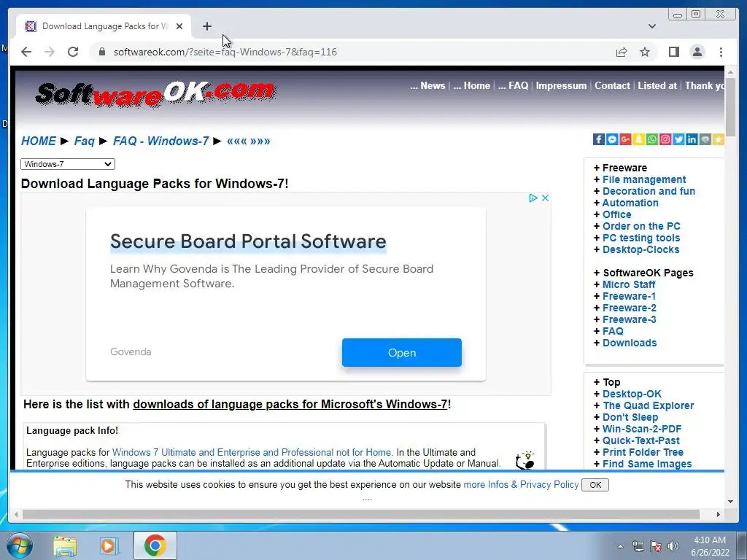
Task: Open the File management sidebar link
Action: pyautogui.click(x=644, y=179)
